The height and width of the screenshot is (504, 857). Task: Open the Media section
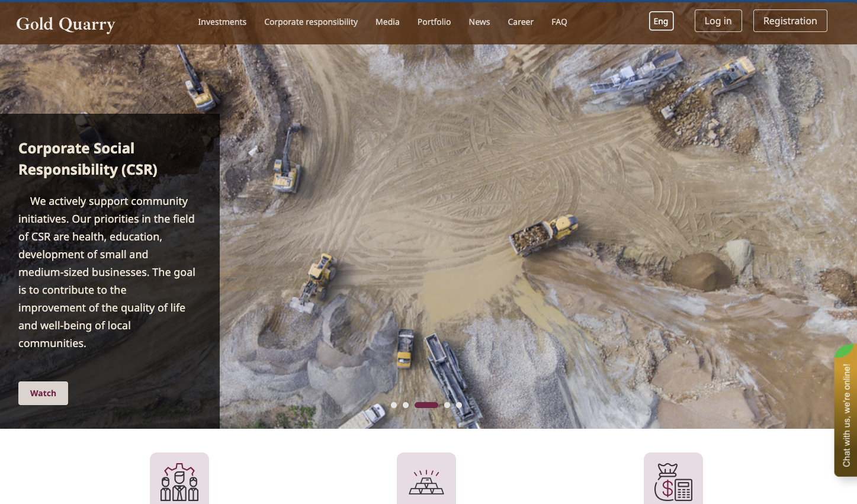pyautogui.click(x=387, y=22)
